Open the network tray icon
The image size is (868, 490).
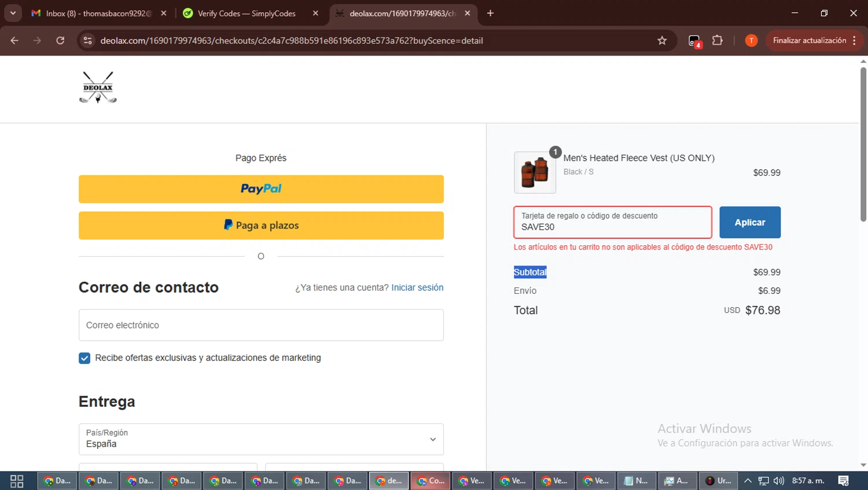tap(764, 481)
